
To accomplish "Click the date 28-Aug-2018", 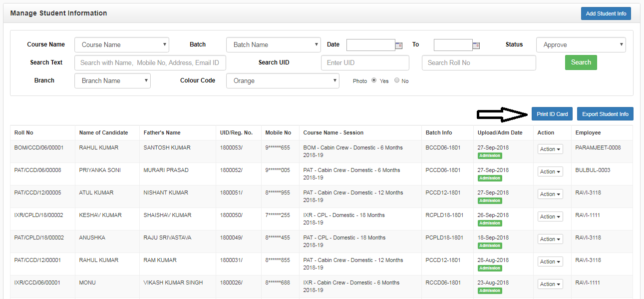I will [493, 260].
